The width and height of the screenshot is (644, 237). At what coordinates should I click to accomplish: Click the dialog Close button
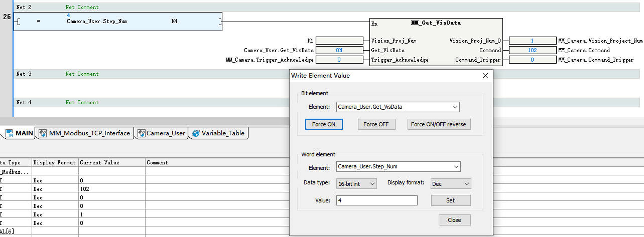click(x=454, y=220)
